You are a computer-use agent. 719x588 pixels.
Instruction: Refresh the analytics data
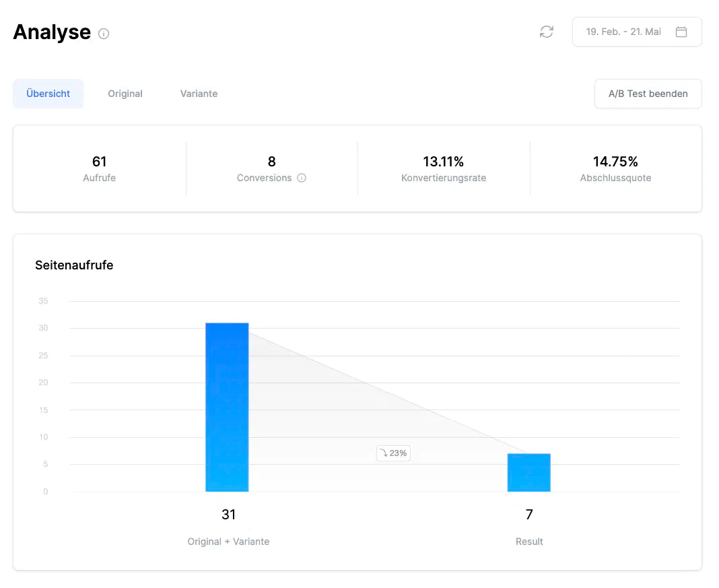(546, 32)
